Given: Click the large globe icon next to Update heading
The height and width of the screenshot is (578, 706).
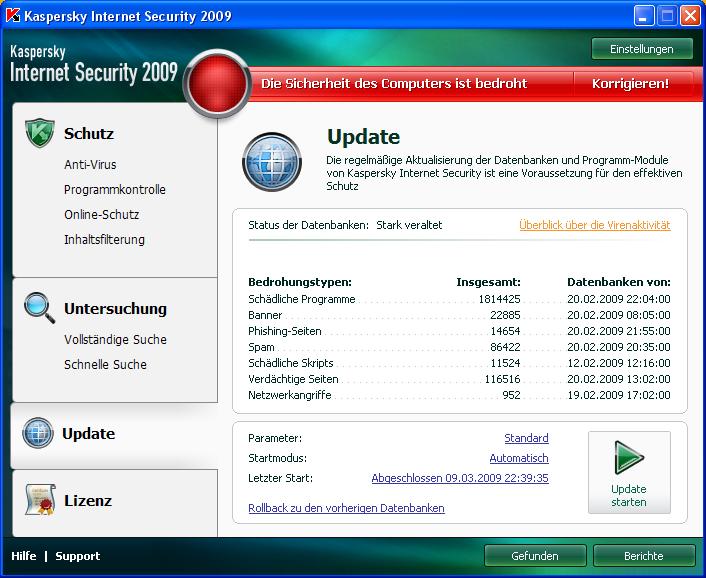Looking at the screenshot, I should point(272,162).
